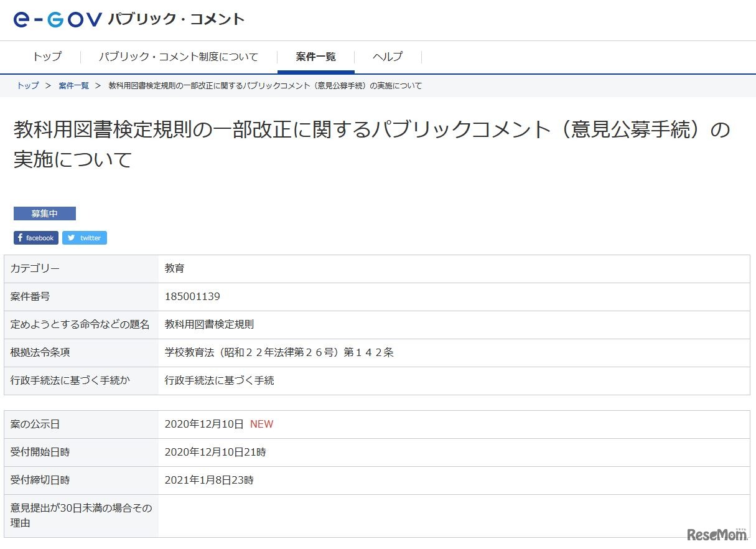Open the トップ navigation tab

pyautogui.click(x=47, y=57)
